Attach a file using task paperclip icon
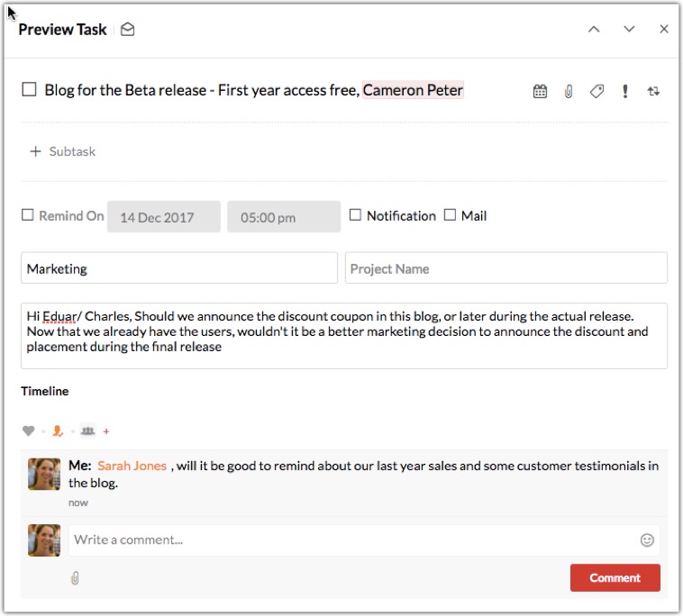This screenshot has height=616, width=683. (x=569, y=91)
